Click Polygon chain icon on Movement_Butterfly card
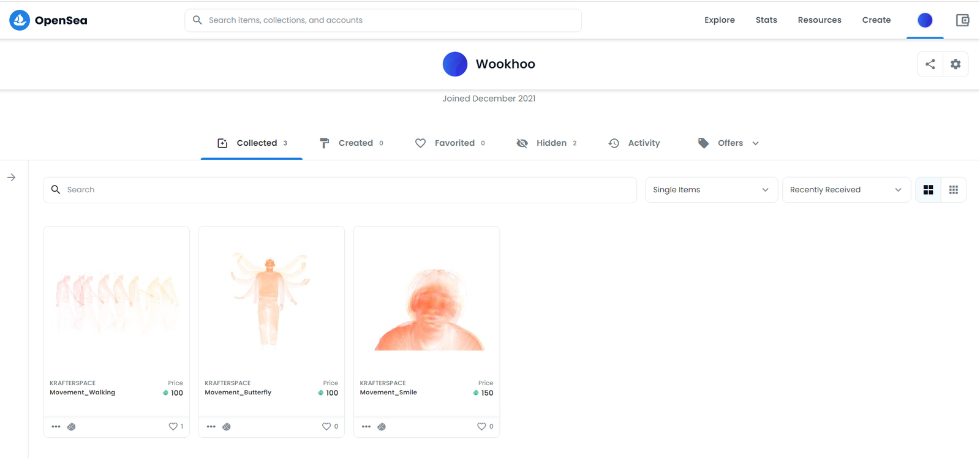 click(x=226, y=427)
